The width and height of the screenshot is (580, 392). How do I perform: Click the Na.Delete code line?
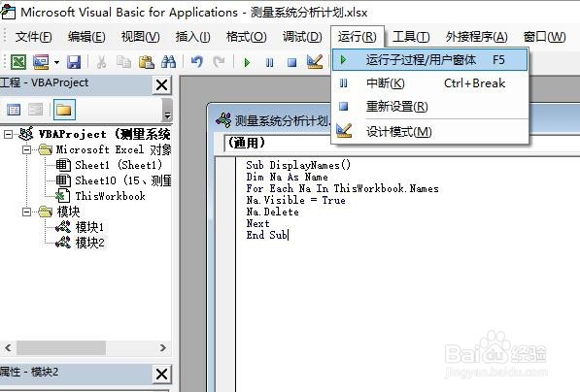click(x=273, y=212)
